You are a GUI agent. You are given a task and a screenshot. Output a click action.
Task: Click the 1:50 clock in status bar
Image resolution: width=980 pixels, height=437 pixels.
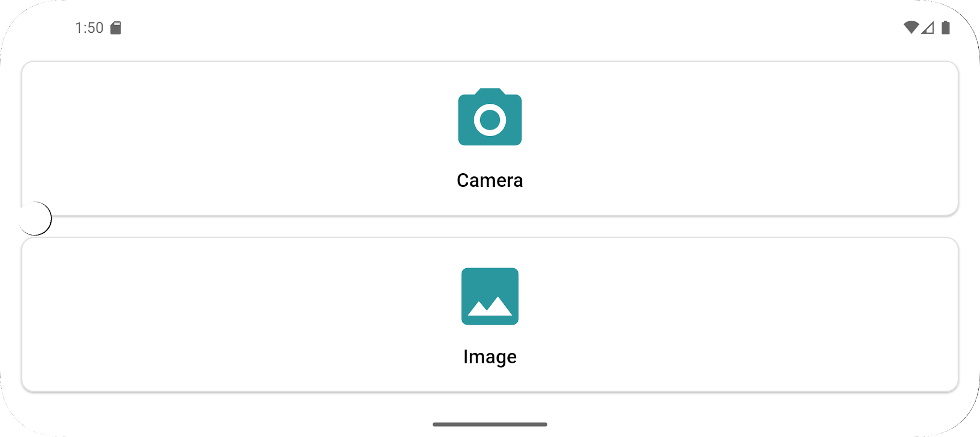pos(89,28)
